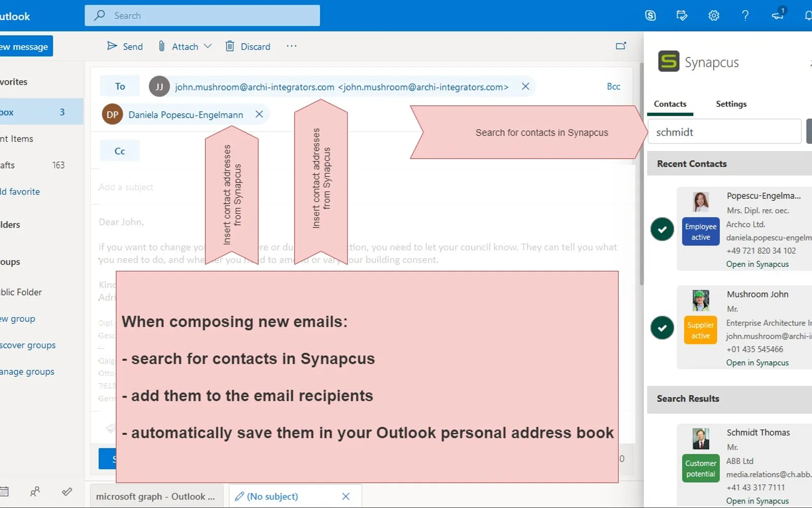This screenshot has width=812, height=508.
Task: Expand the Attach dropdown arrow
Action: [208, 46]
